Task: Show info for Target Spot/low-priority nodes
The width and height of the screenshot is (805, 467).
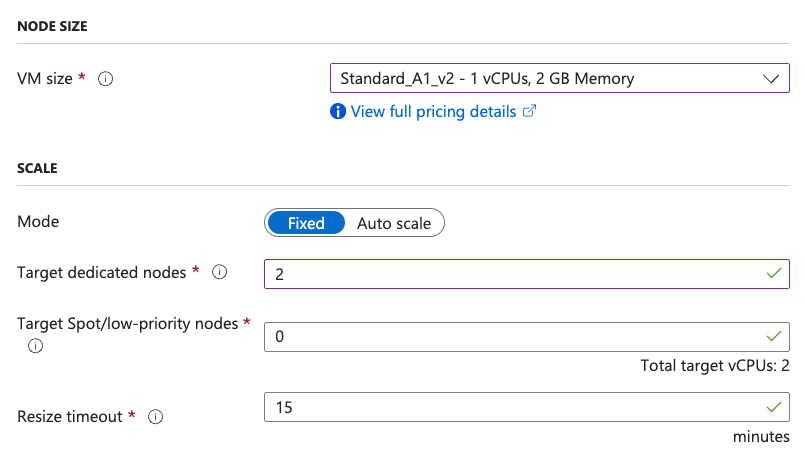Action: pyautogui.click(x=36, y=346)
